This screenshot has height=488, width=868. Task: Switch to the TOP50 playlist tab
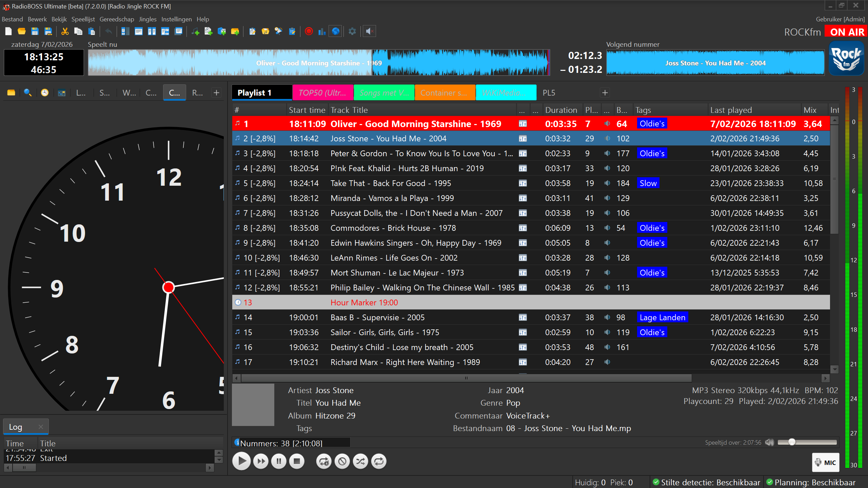pos(322,93)
